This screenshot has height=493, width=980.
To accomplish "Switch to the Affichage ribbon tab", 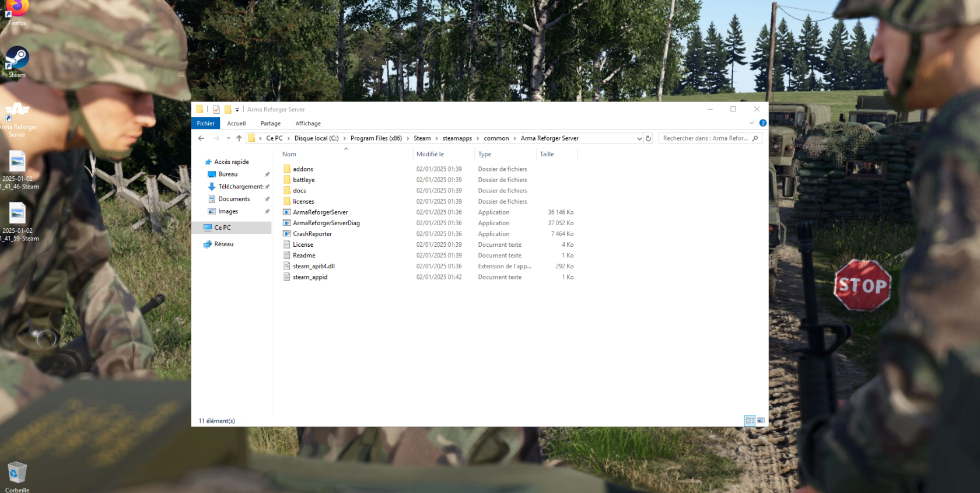I will coord(308,123).
